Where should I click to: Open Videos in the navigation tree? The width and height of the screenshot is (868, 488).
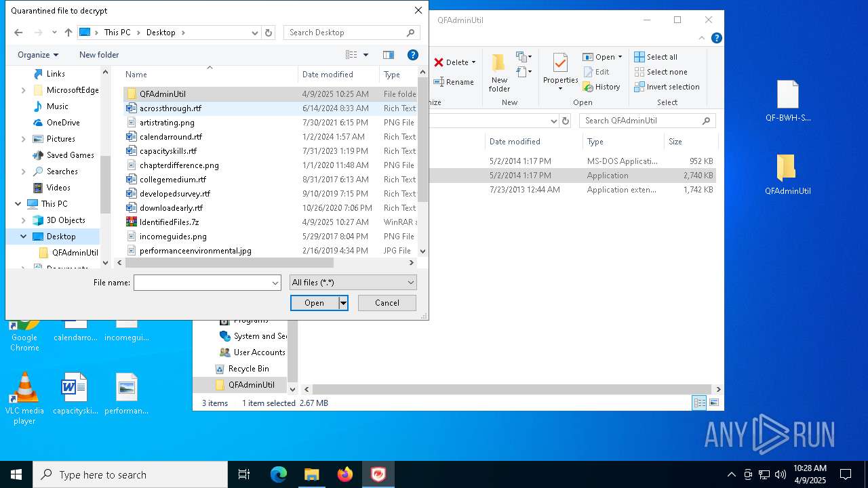tap(58, 188)
